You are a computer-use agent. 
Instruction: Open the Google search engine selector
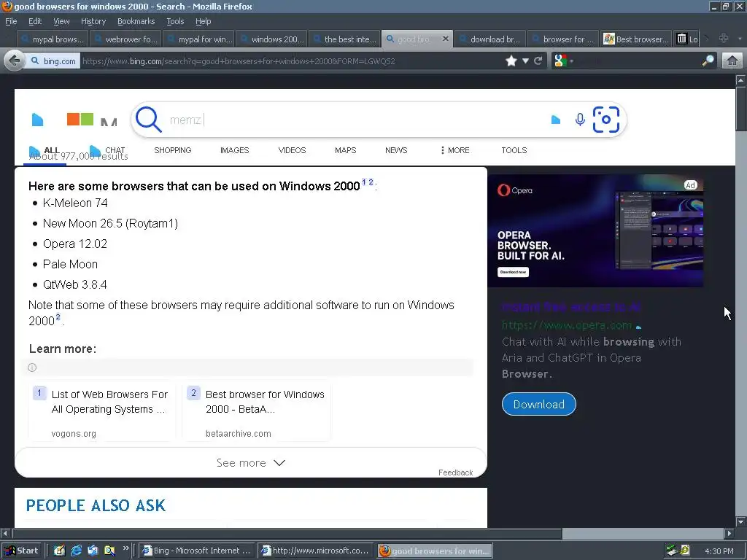click(563, 61)
